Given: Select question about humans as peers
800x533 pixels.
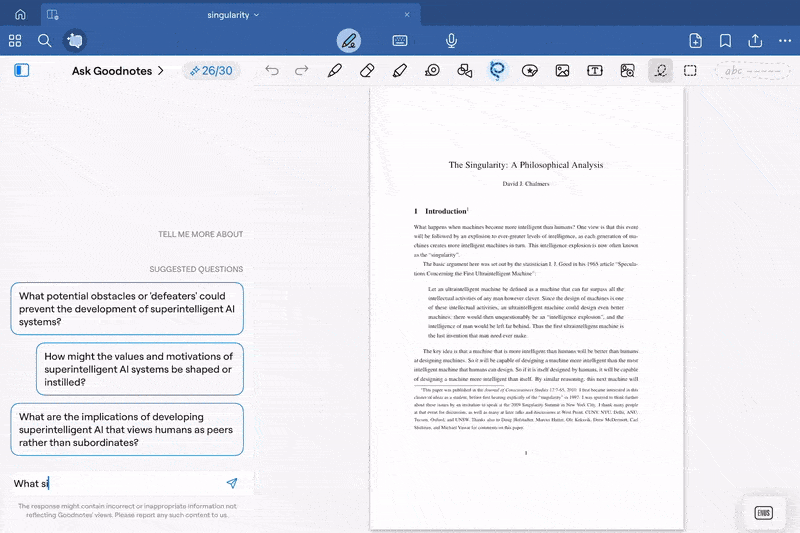Looking at the screenshot, I should [x=127, y=430].
